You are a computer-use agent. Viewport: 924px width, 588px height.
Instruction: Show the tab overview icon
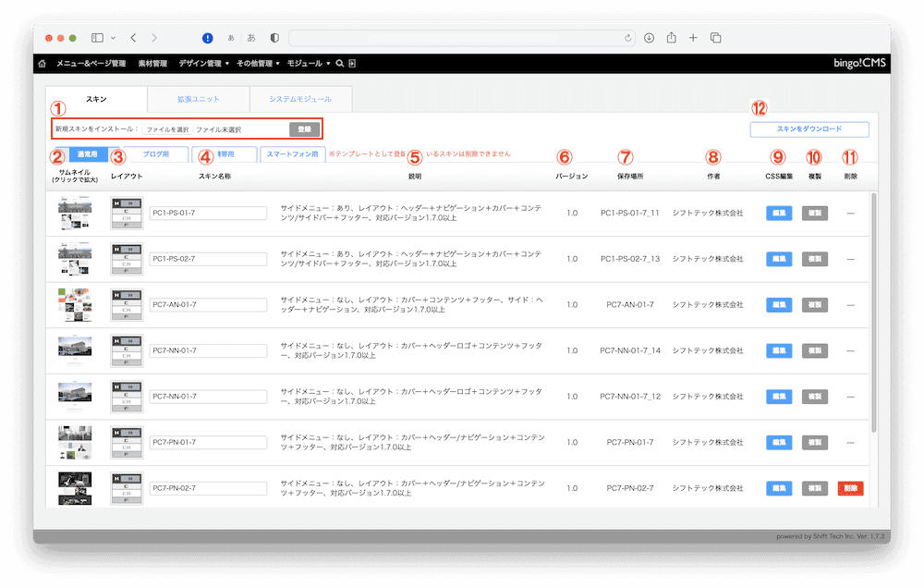pyautogui.click(x=716, y=38)
